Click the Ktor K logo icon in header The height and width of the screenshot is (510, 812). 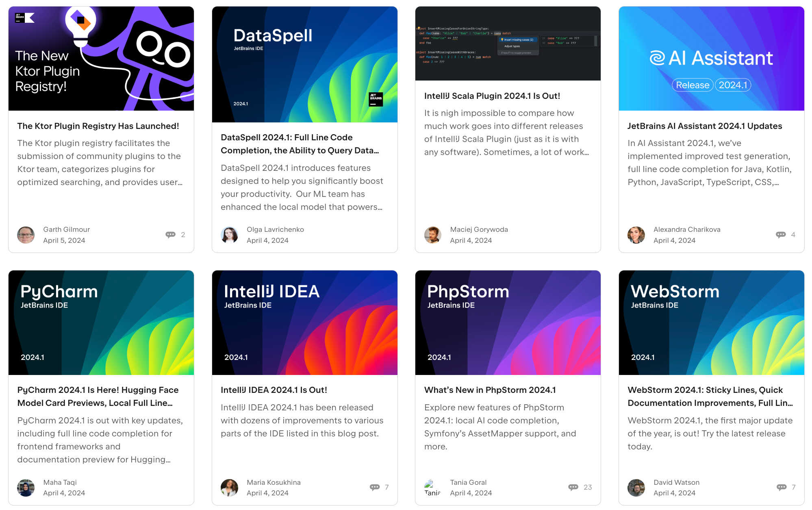(30, 17)
